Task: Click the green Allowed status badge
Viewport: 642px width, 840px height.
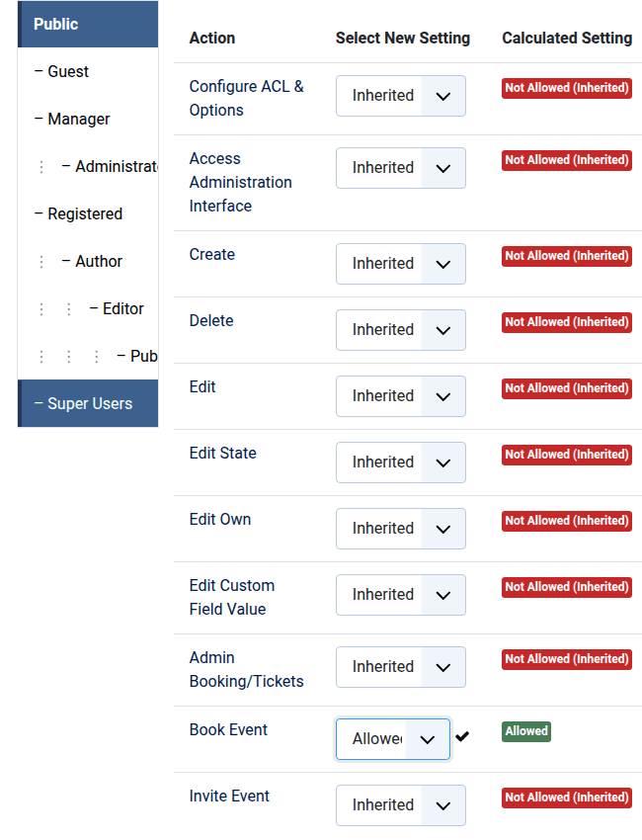Action: pyautogui.click(x=525, y=731)
